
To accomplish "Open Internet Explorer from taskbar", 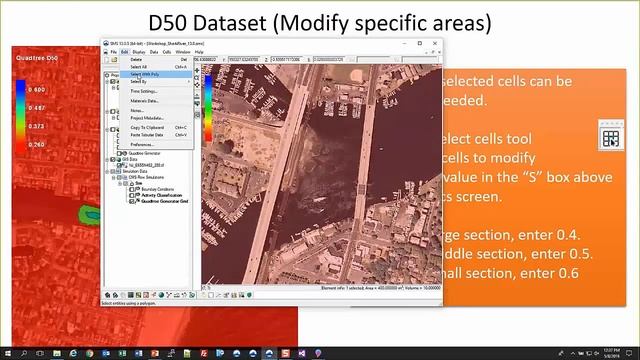I will pyautogui.click(x=73, y=353).
